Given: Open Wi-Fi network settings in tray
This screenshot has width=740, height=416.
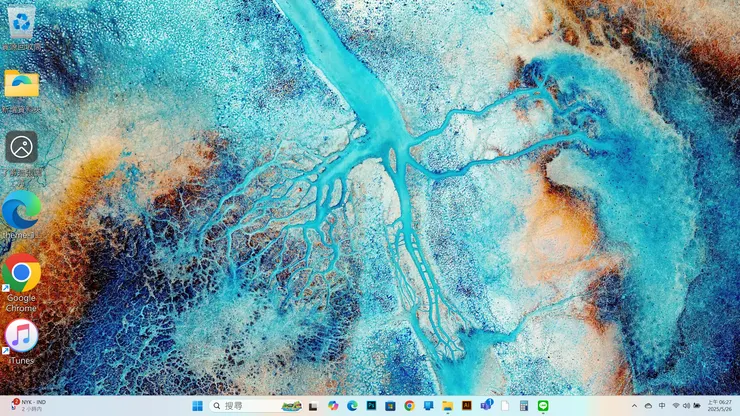Looking at the screenshot, I should click(676, 406).
